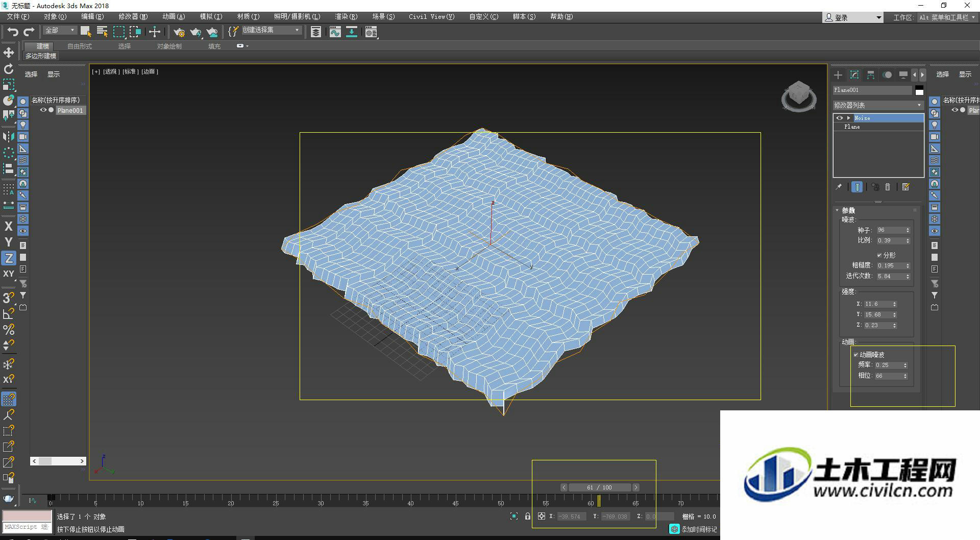Open the 动画(A) menu
This screenshot has width=980, height=540.
click(x=174, y=17)
